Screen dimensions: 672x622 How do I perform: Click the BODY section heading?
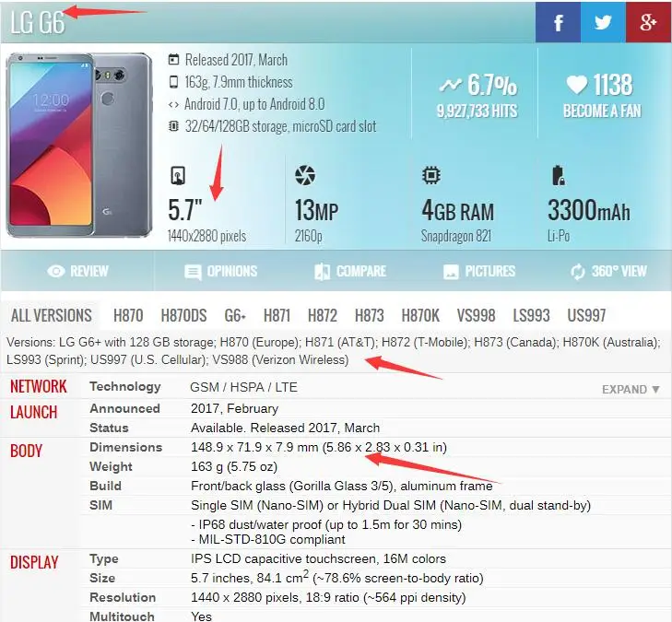(x=26, y=451)
